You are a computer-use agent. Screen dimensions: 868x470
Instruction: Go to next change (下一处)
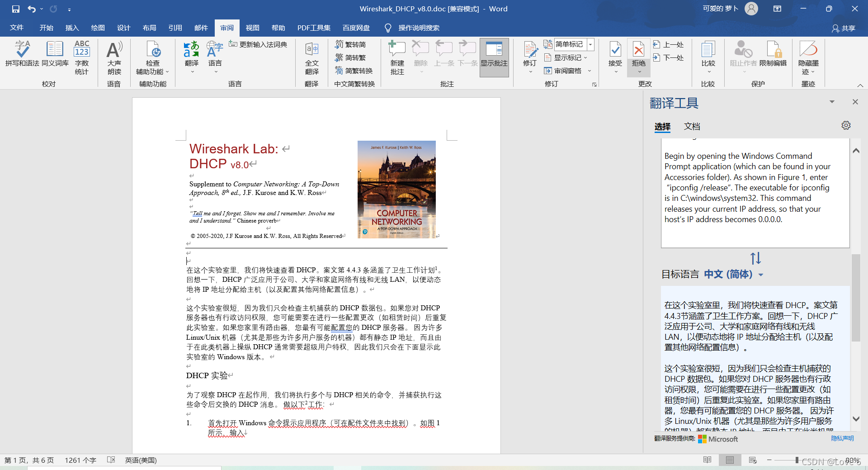[669, 57]
